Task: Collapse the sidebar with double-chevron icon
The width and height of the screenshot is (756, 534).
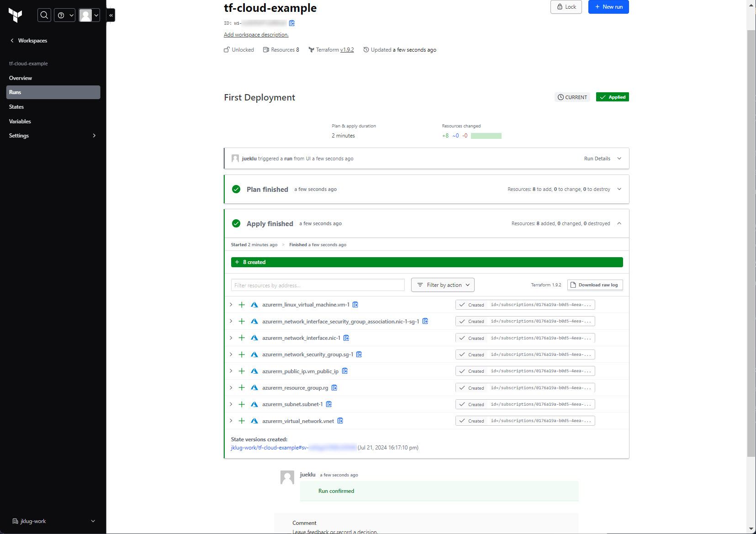Action: pyautogui.click(x=111, y=15)
